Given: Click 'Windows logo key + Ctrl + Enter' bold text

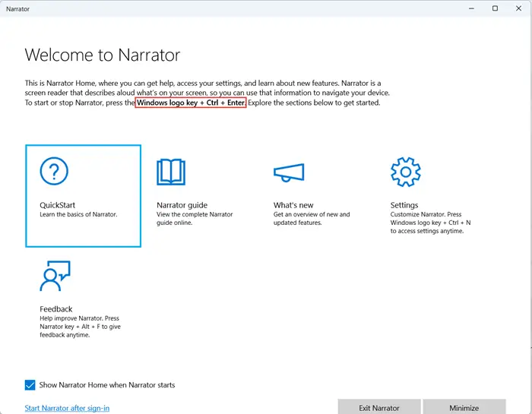Looking at the screenshot, I should (190, 103).
